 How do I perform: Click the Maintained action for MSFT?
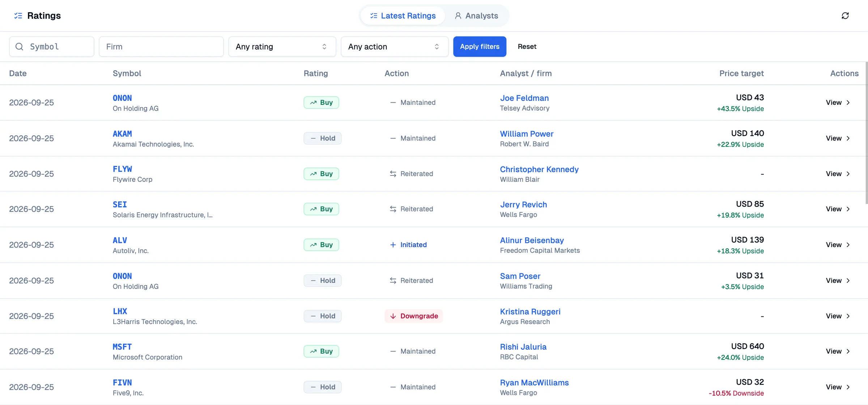coord(413,351)
